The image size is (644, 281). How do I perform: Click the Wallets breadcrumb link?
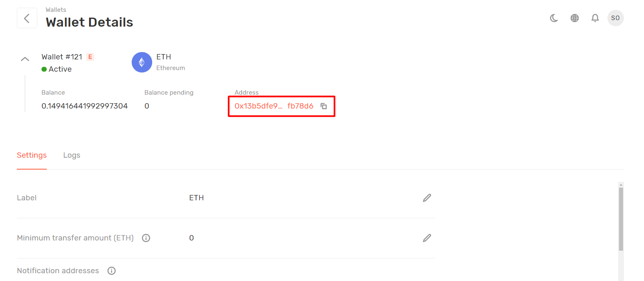[x=56, y=10]
